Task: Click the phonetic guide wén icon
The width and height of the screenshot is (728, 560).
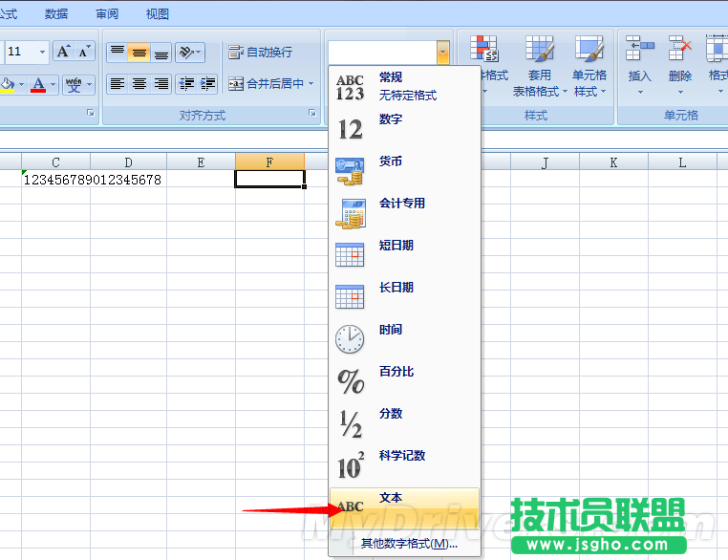Action: pyautogui.click(x=74, y=84)
